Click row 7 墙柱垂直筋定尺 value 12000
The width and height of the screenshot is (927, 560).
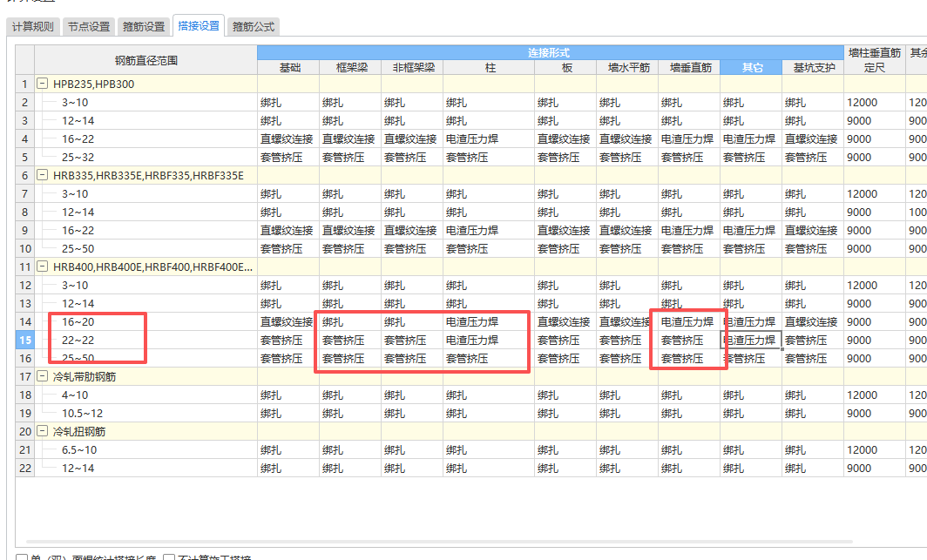coord(875,193)
